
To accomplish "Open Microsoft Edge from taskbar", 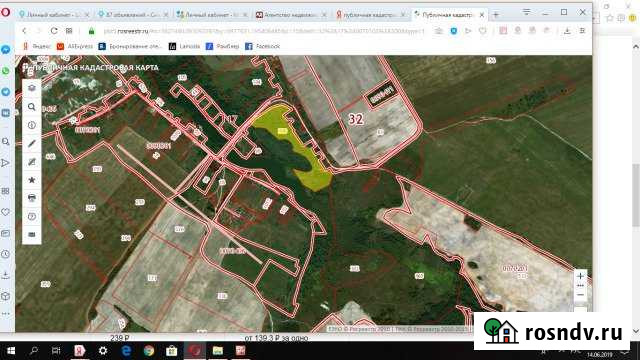I will tap(126, 351).
